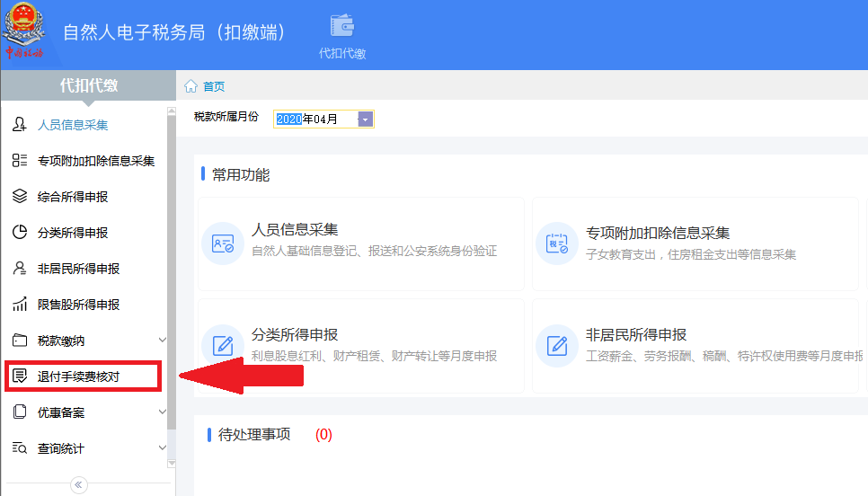The height and width of the screenshot is (496, 868).
Task: Expand the 查询统计 sidebar menu chevron
Action: pos(163,447)
